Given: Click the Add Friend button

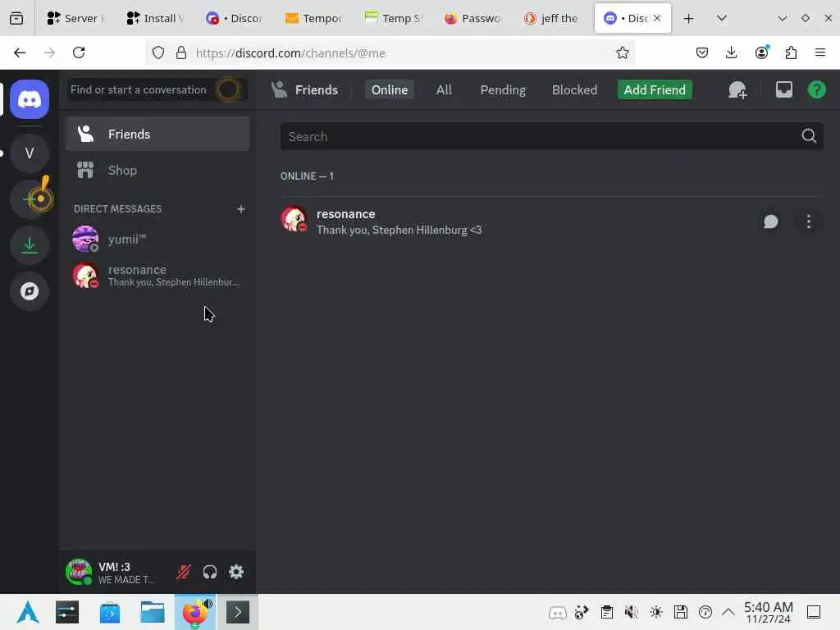Looking at the screenshot, I should pos(655,89).
